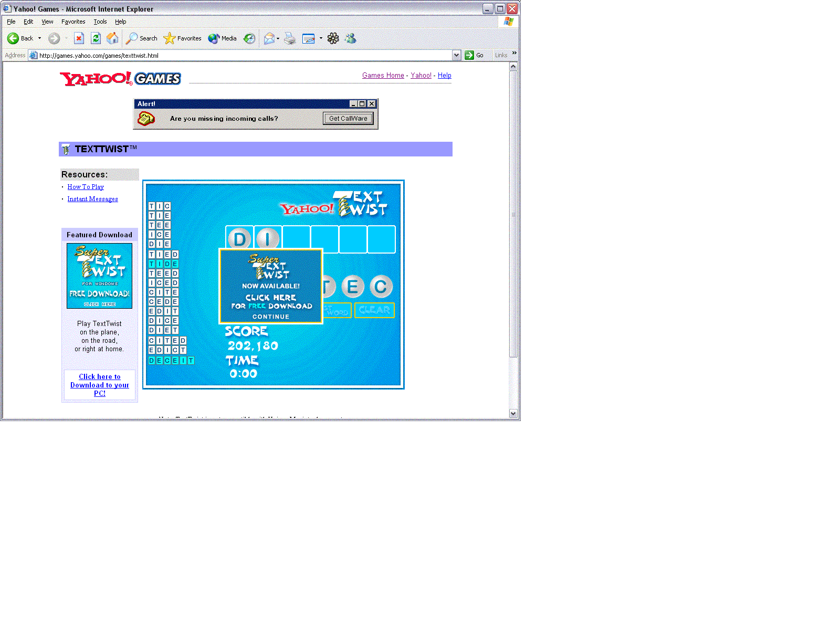Click scrollbar up arrow
The image size is (840, 630).
(513, 67)
